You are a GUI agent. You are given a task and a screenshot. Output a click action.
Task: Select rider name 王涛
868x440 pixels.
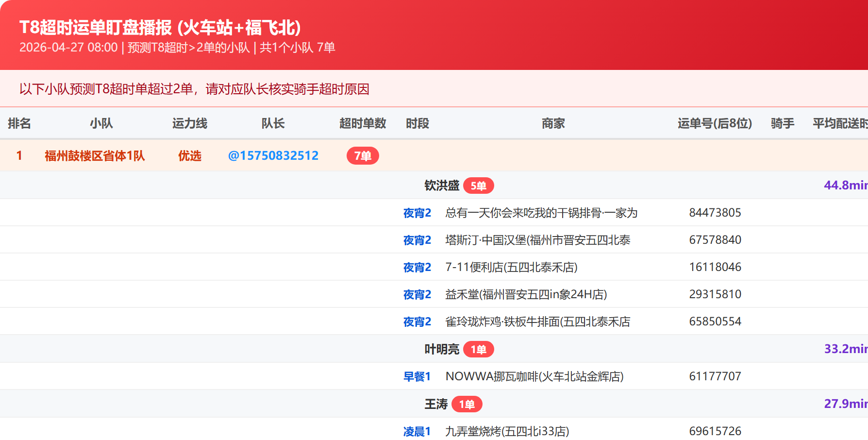coord(436,404)
